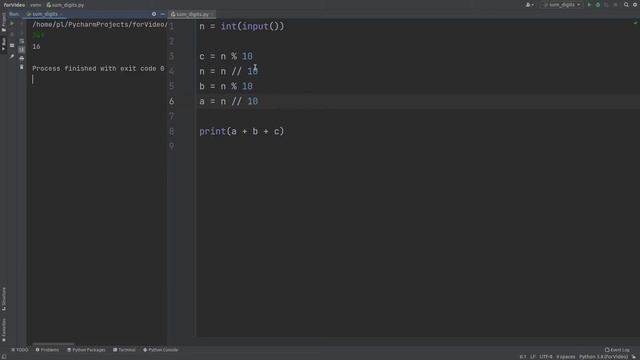Hide the Run tool window with minus icon
640x360 pixels.
tap(162, 14)
